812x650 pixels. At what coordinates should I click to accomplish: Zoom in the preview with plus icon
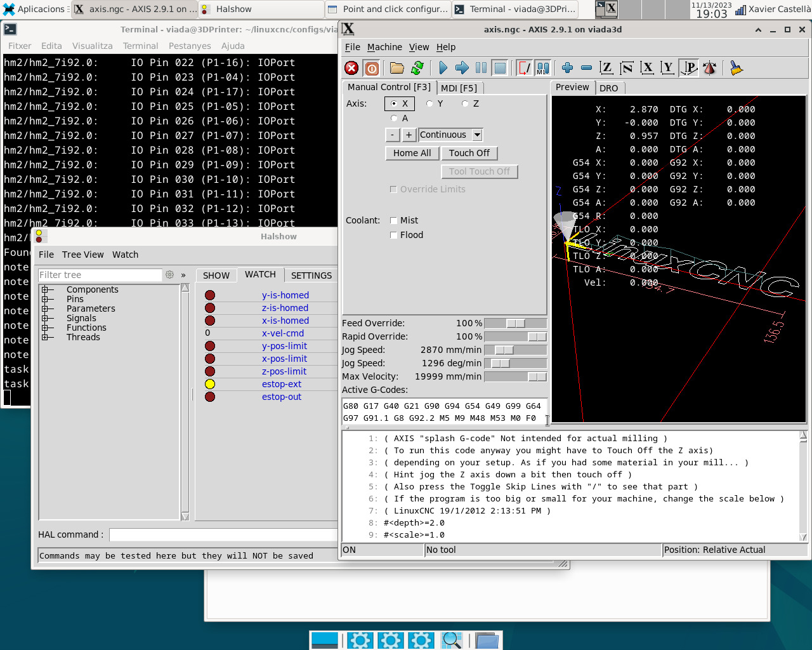click(567, 68)
